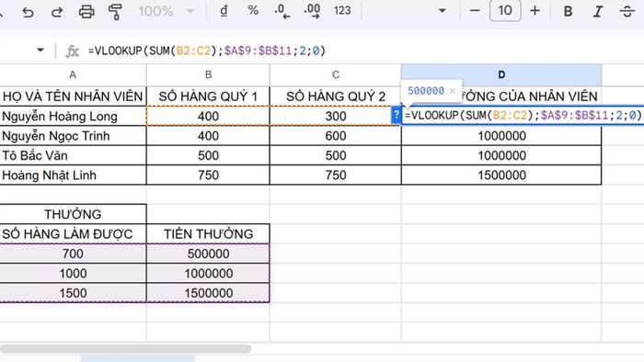Toggle Italic formatting

click(x=598, y=11)
